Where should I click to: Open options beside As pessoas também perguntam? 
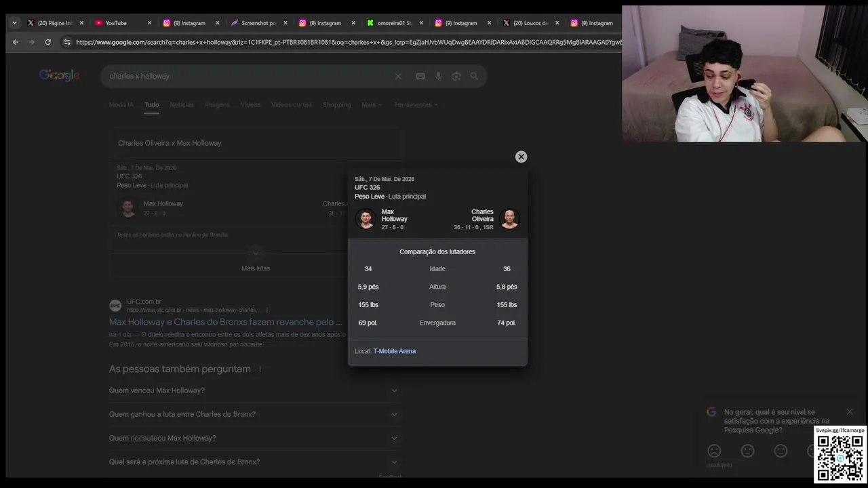[260, 369]
